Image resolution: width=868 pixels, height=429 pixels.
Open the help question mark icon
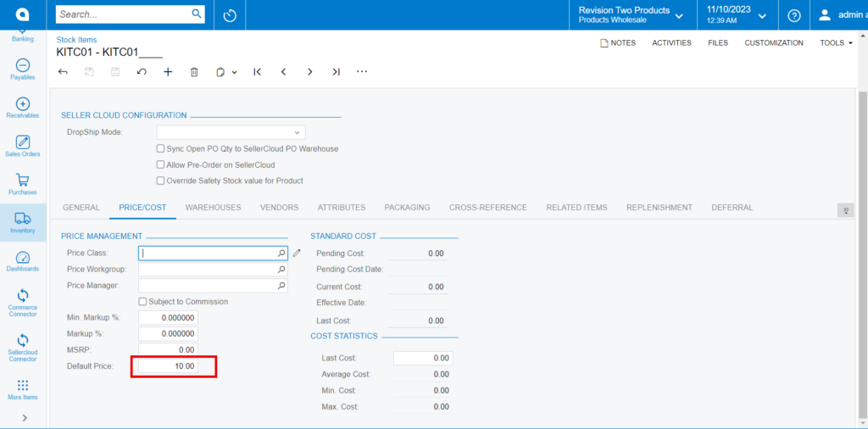pos(793,16)
